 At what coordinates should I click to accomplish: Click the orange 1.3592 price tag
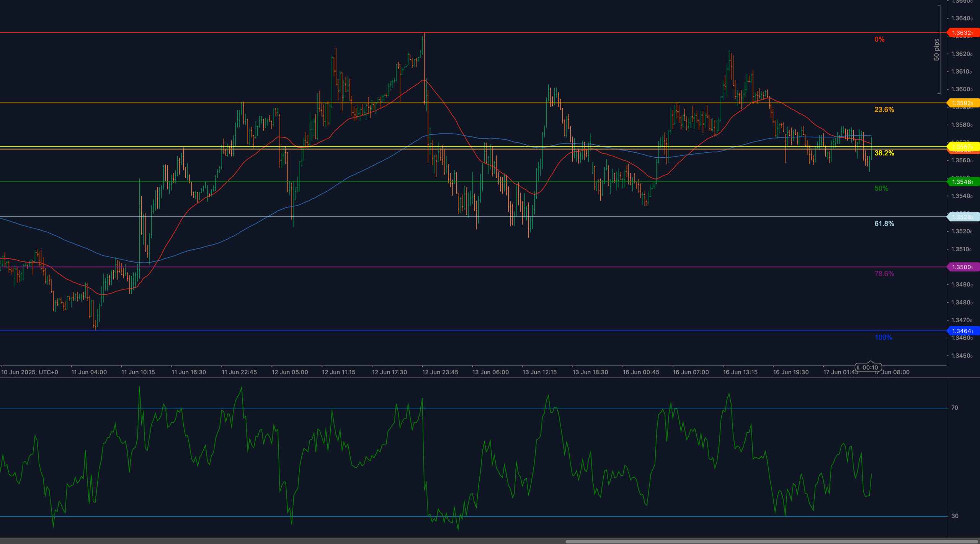point(963,103)
